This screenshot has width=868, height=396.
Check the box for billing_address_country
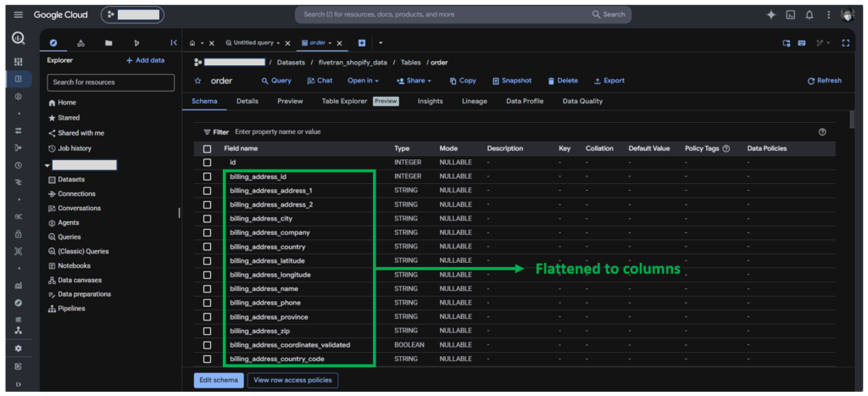(207, 247)
